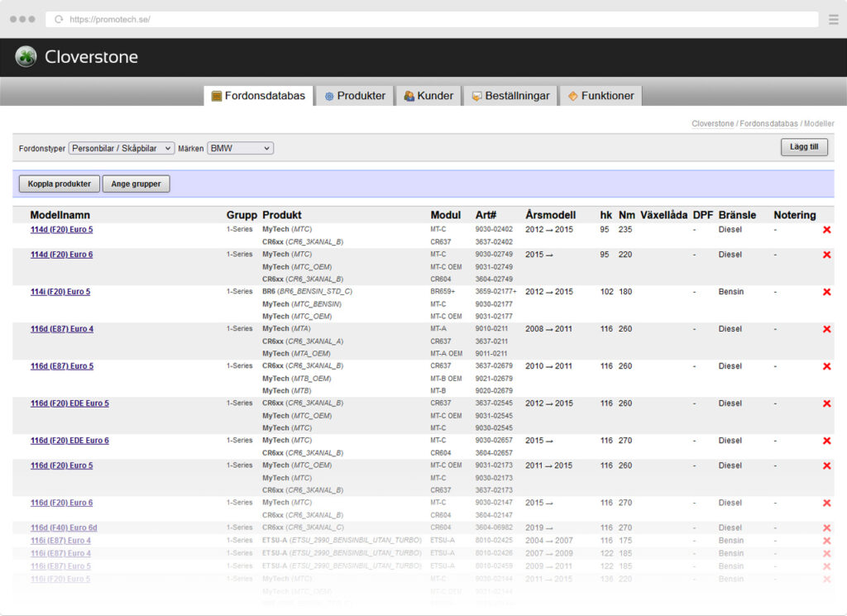
Task: Open the 116d (F20) Euro 6 model link
Action: [61, 503]
